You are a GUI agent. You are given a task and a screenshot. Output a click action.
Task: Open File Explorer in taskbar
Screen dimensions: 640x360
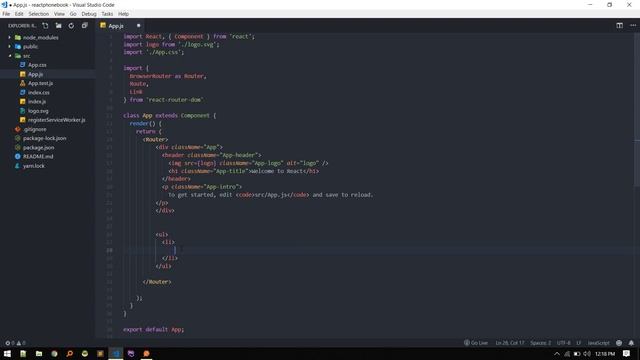(x=39, y=353)
